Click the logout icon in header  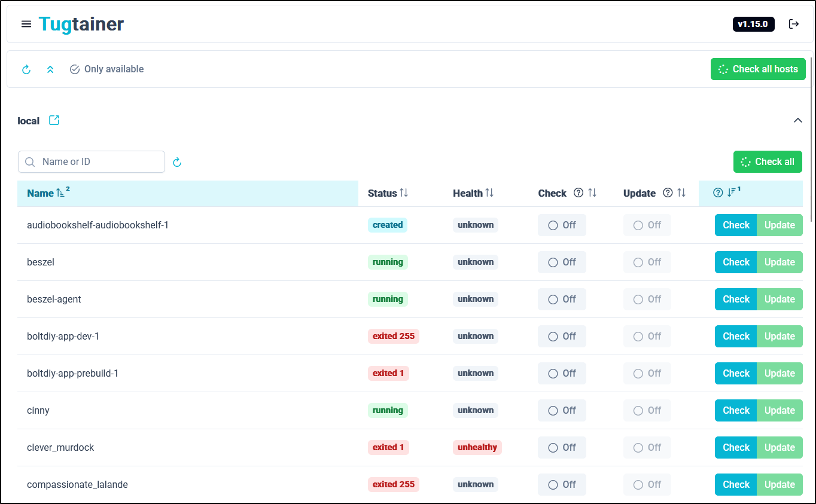[x=794, y=24]
